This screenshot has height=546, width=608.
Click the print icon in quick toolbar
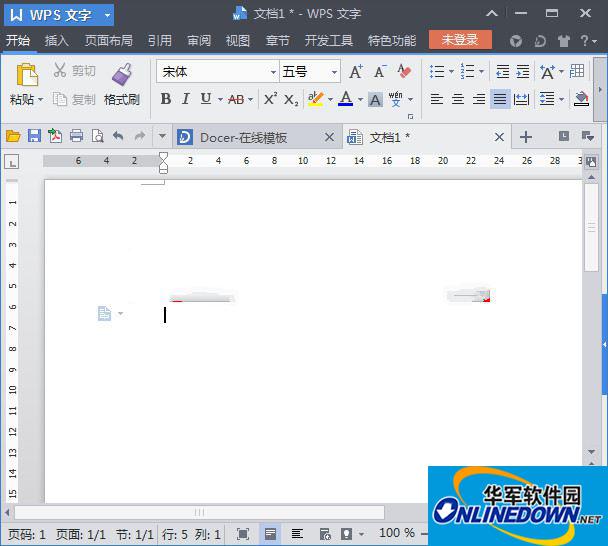(76, 136)
